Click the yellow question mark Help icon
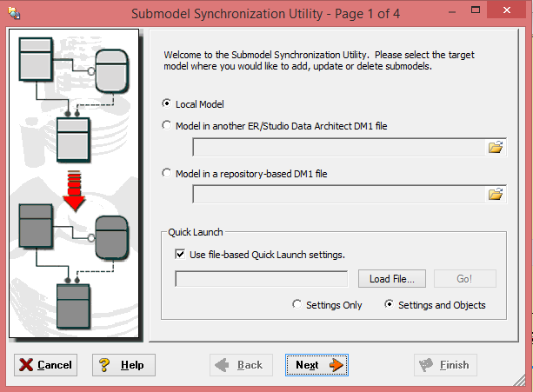Screen dimensions: 533x392 click(x=104, y=365)
